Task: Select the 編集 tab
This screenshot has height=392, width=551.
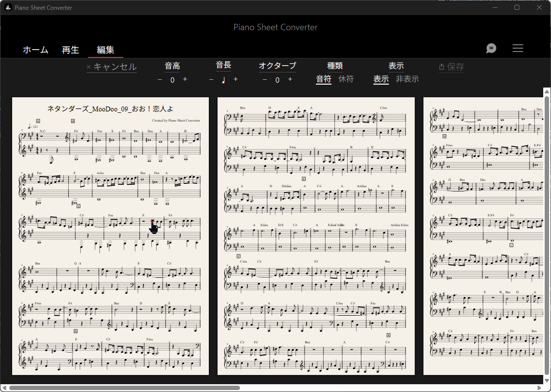Action: tap(106, 50)
